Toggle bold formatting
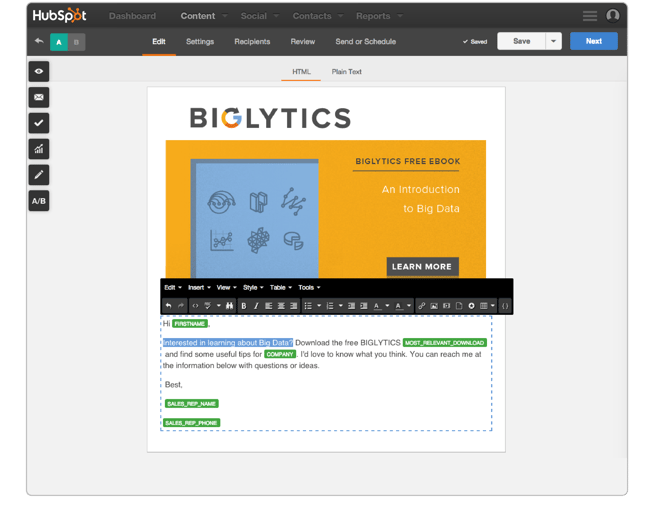Viewport: 650px width, 525px height. 244,306
